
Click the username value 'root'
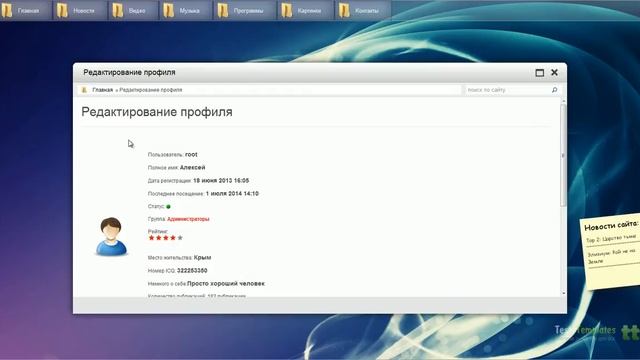pyautogui.click(x=191, y=154)
